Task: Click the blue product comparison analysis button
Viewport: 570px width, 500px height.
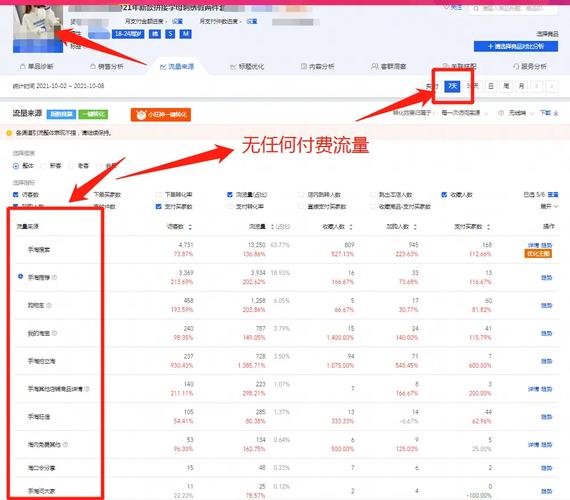Action: [x=515, y=46]
